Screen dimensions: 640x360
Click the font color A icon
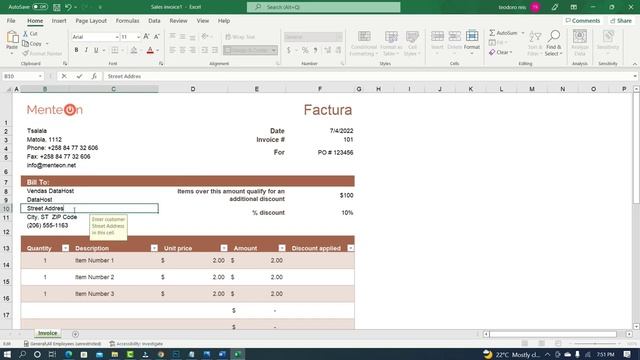pos(150,50)
